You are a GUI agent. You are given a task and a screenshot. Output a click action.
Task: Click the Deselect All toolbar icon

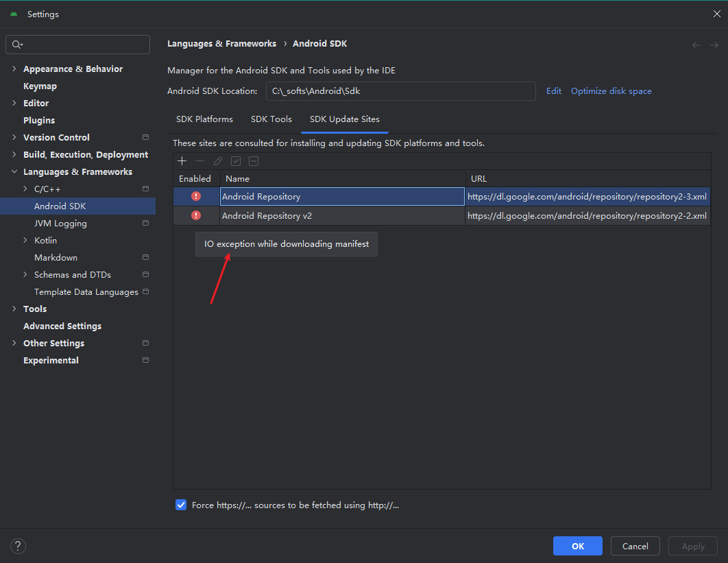pos(254,161)
